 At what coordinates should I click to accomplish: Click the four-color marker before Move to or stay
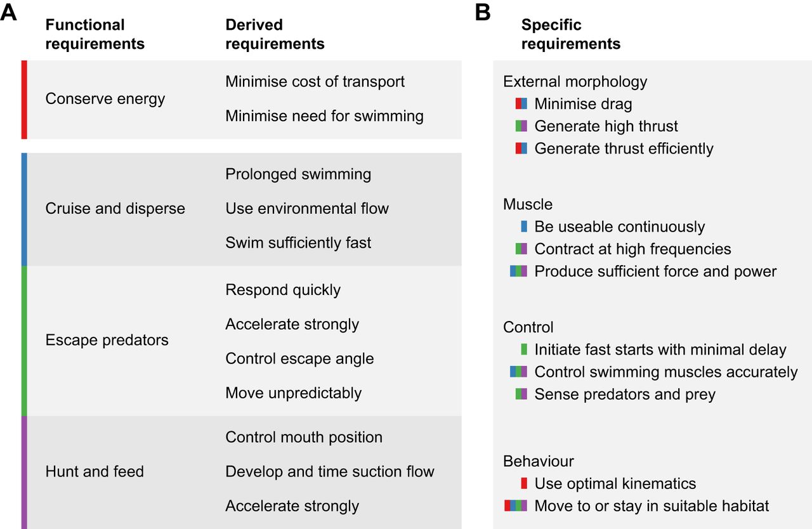tap(516, 506)
